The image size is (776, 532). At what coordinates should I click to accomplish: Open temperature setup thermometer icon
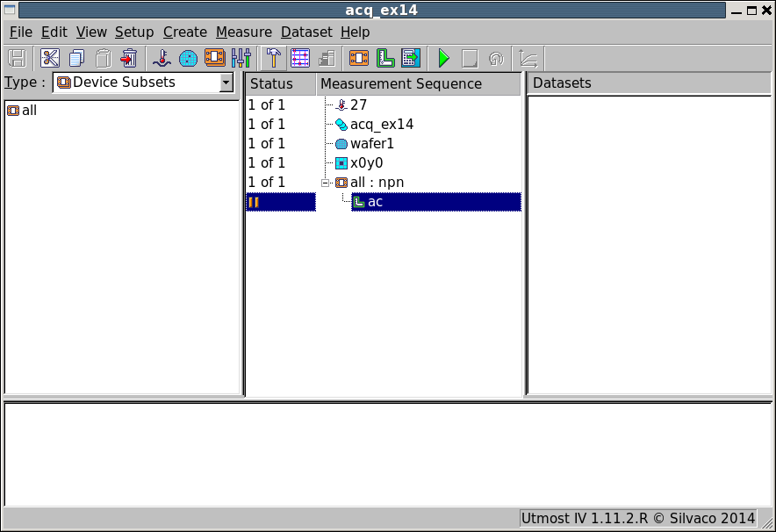click(162, 59)
